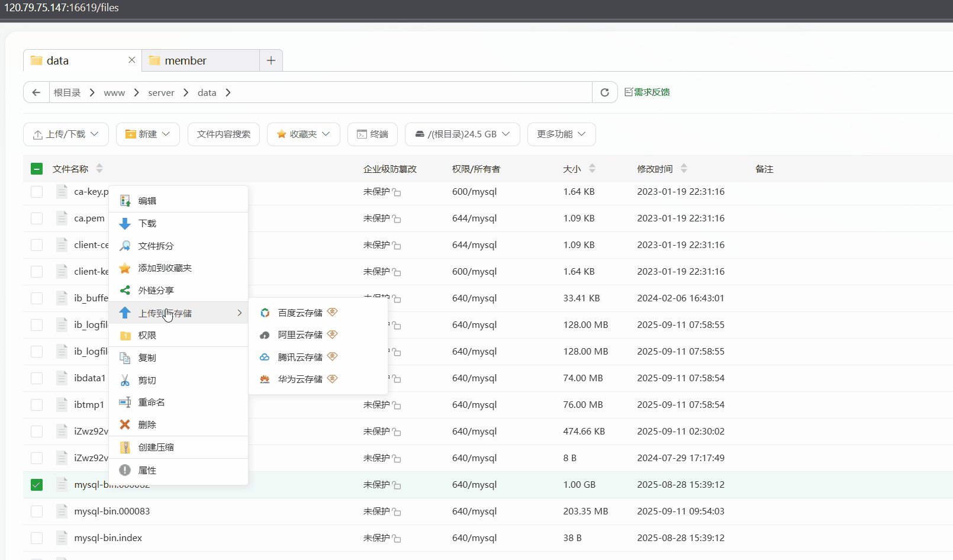This screenshot has width=953, height=560.
Task: Uncheck the selected 1.00 GB mysql-bin file
Action: 37,485
